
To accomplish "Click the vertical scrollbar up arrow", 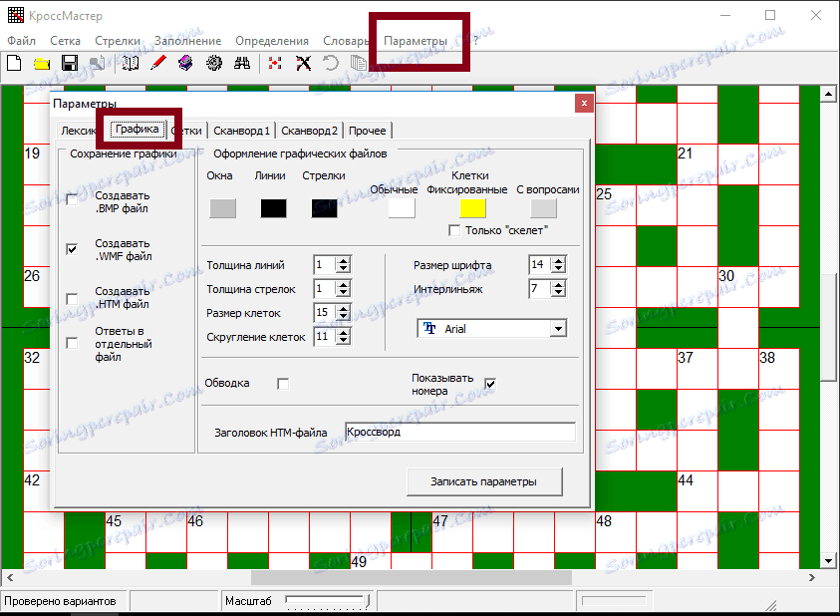I will pos(828,94).
